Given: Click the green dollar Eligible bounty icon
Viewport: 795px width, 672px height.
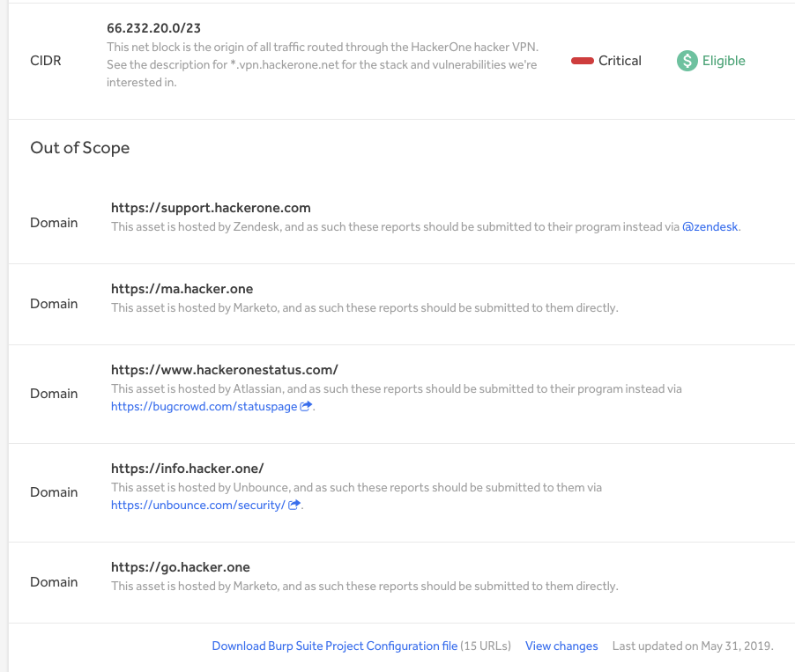Looking at the screenshot, I should click(687, 61).
